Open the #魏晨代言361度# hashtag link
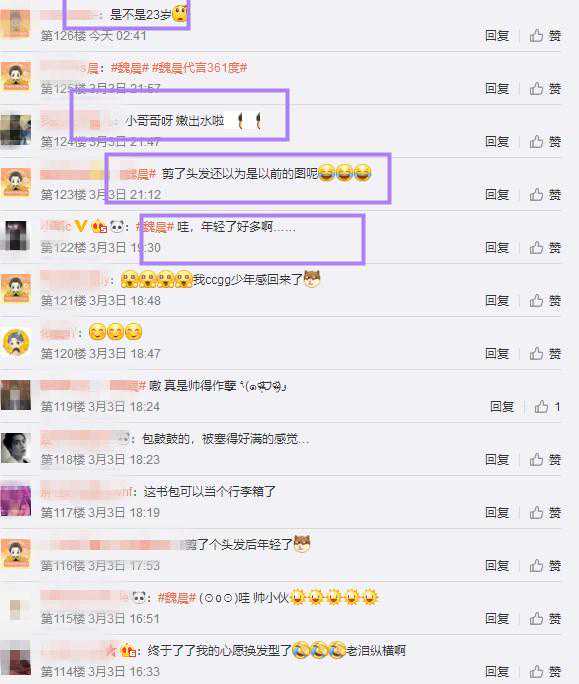Image resolution: width=579 pixels, height=684 pixels. 199,68
